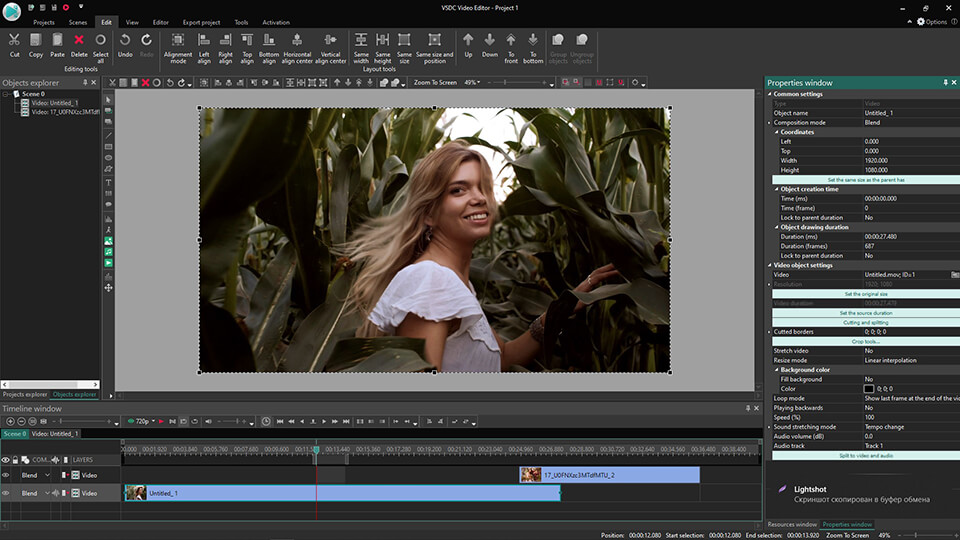This screenshot has height=540, width=960.
Task: Open the 720p preview quality dropdown
Action: 153,421
